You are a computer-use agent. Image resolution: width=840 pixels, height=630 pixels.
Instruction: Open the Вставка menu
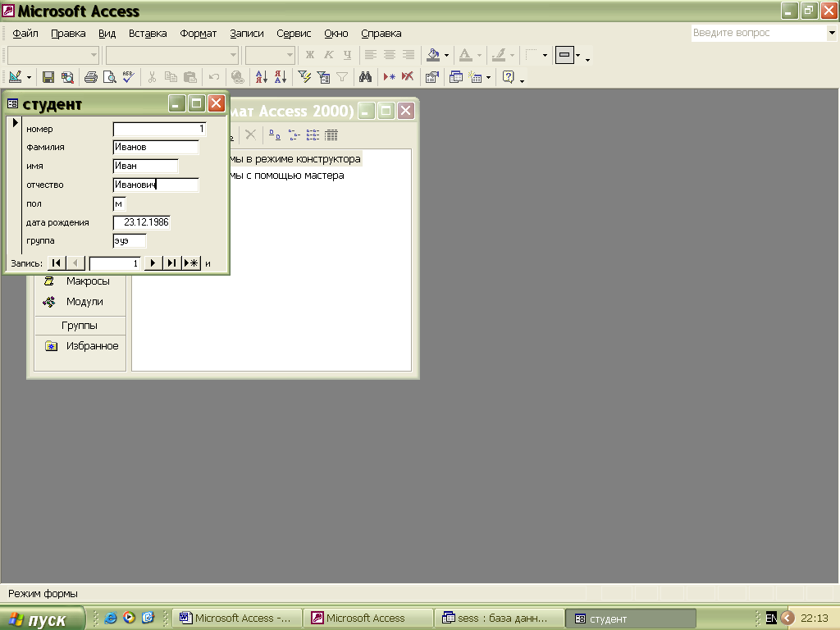pyautogui.click(x=148, y=33)
